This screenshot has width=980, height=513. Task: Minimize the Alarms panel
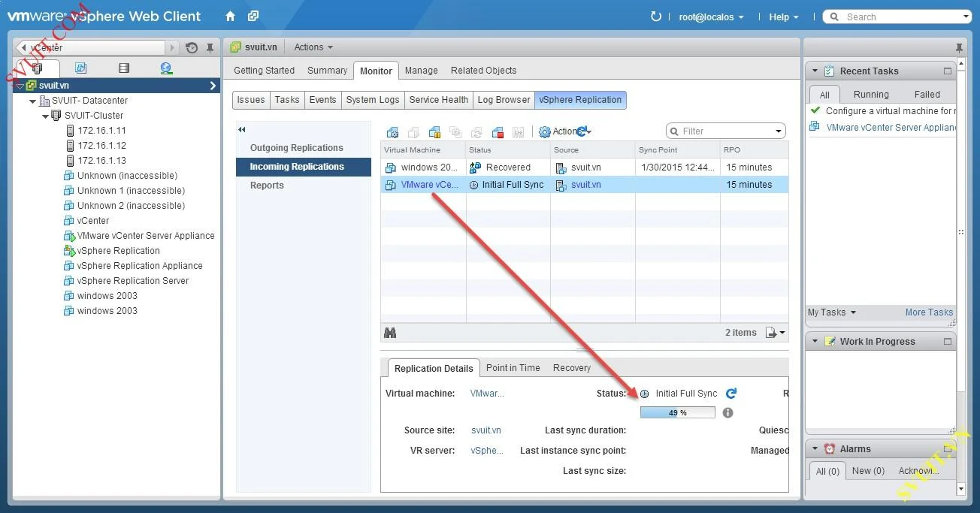[x=948, y=449]
